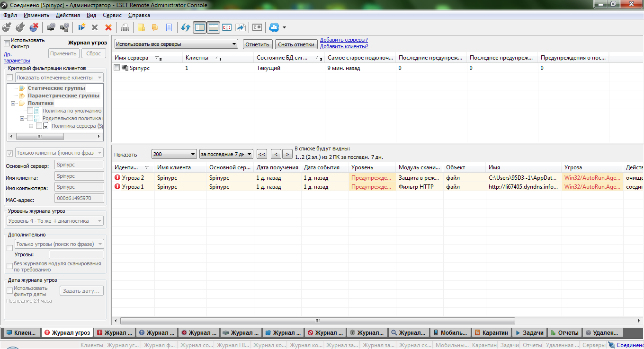Open the 200 items count dropdown
Image resolution: width=644 pixels, height=349 pixels.
click(x=174, y=154)
